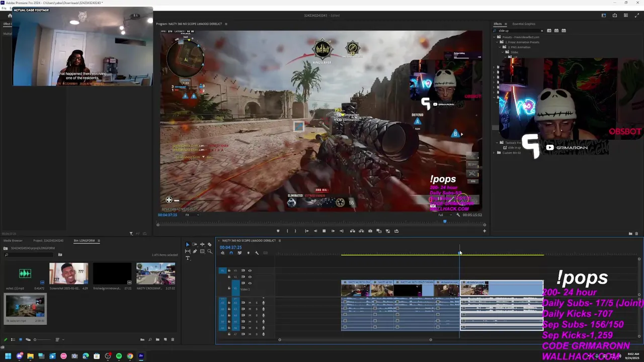Step forward one frame in Program monitor
644x362 pixels.
pyautogui.click(x=333, y=231)
